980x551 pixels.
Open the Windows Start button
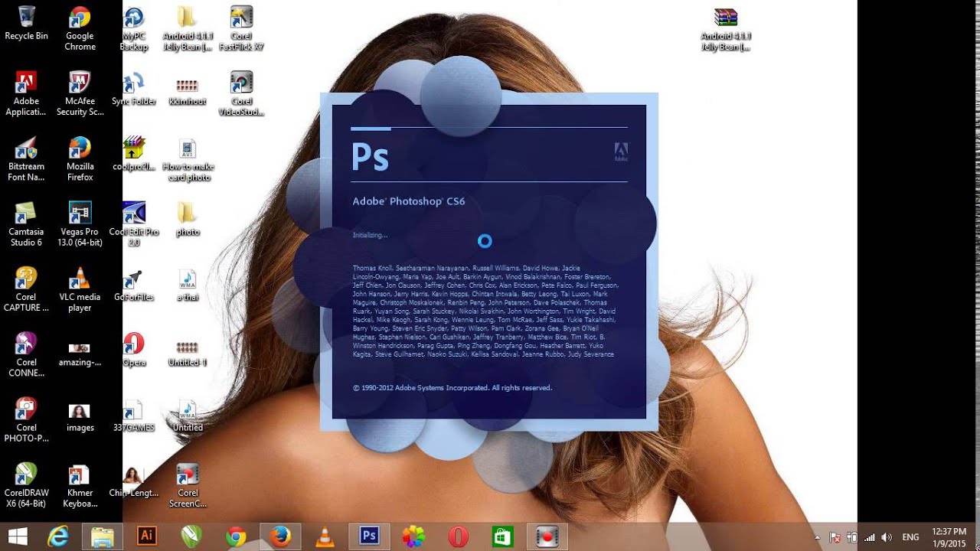pos(17,537)
